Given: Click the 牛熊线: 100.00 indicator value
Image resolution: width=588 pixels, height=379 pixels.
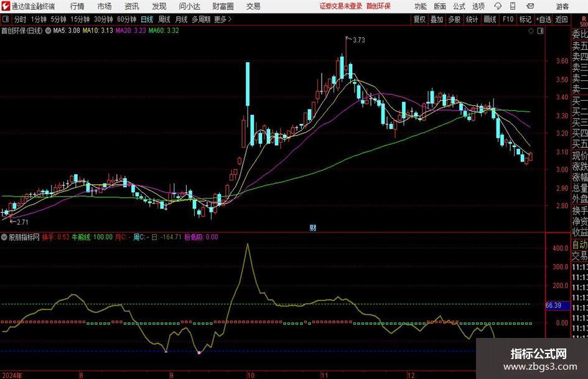Looking at the screenshot, I should tap(92, 237).
